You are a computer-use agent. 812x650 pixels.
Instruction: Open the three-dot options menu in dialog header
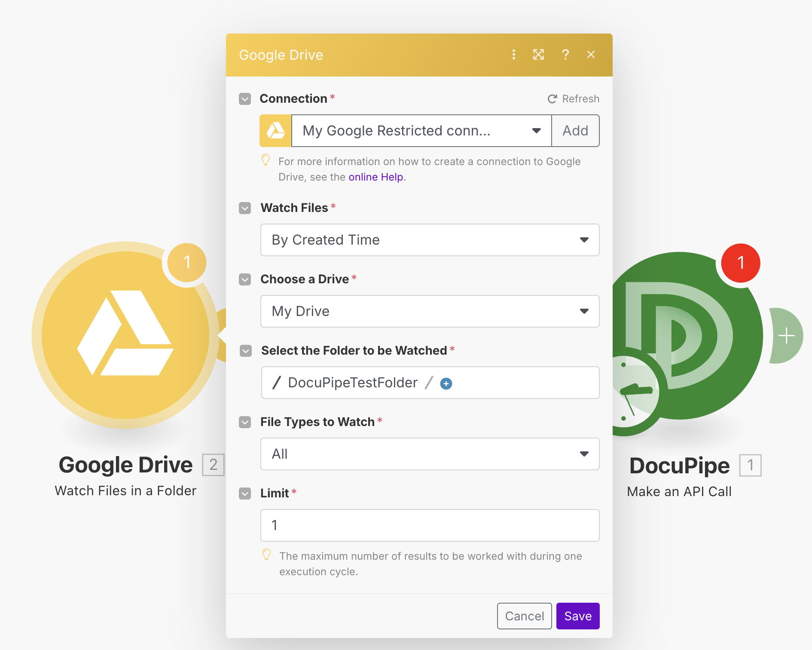pos(514,55)
